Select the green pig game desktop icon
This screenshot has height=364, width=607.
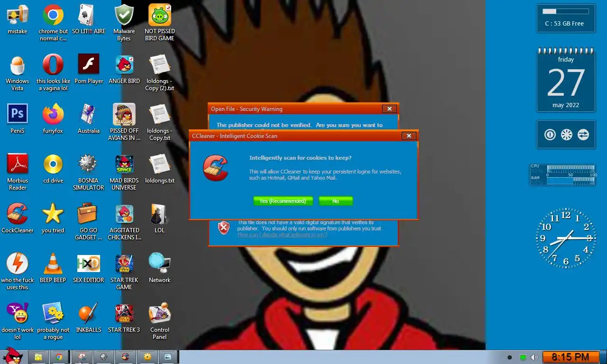tap(160, 23)
